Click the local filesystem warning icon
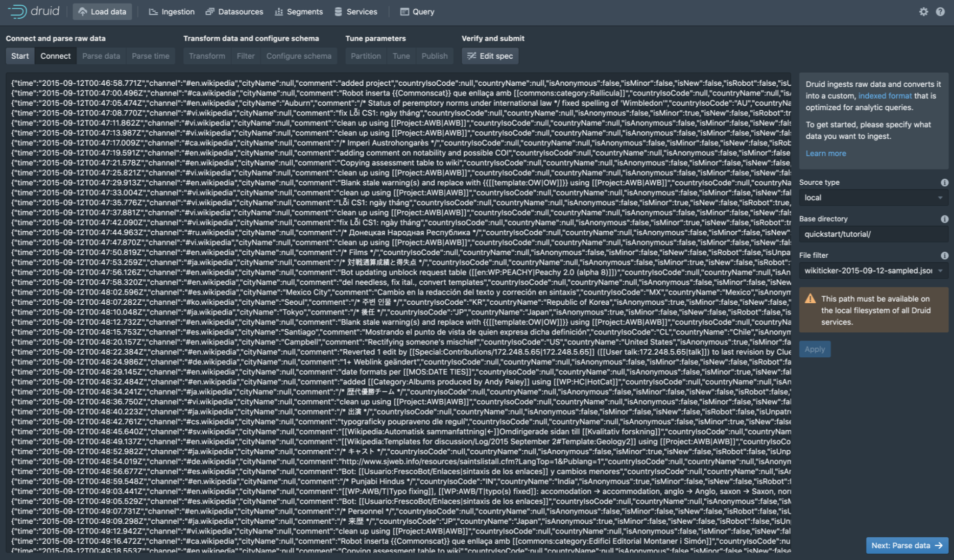Image resolution: width=954 pixels, height=560 pixels. pos(810,299)
